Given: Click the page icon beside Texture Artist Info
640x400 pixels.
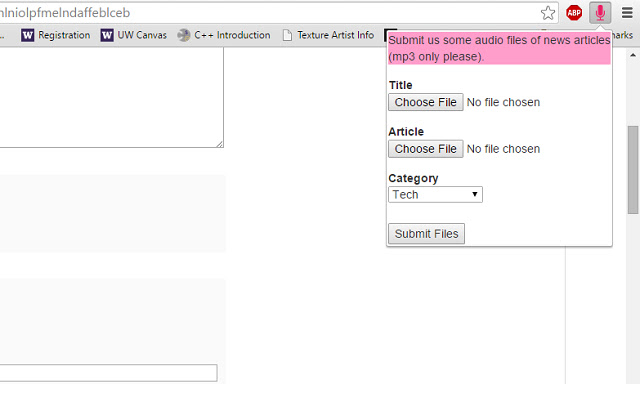Looking at the screenshot, I should tap(287, 35).
